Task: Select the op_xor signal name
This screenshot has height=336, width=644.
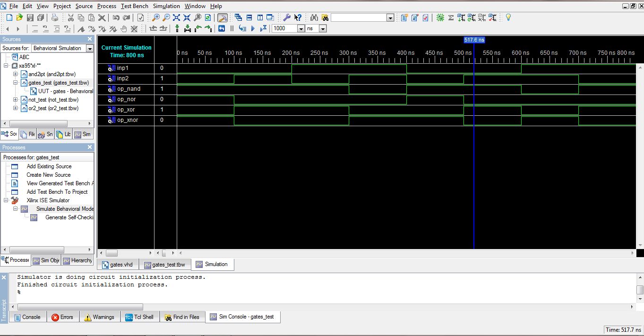Action: click(x=127, y=110)
